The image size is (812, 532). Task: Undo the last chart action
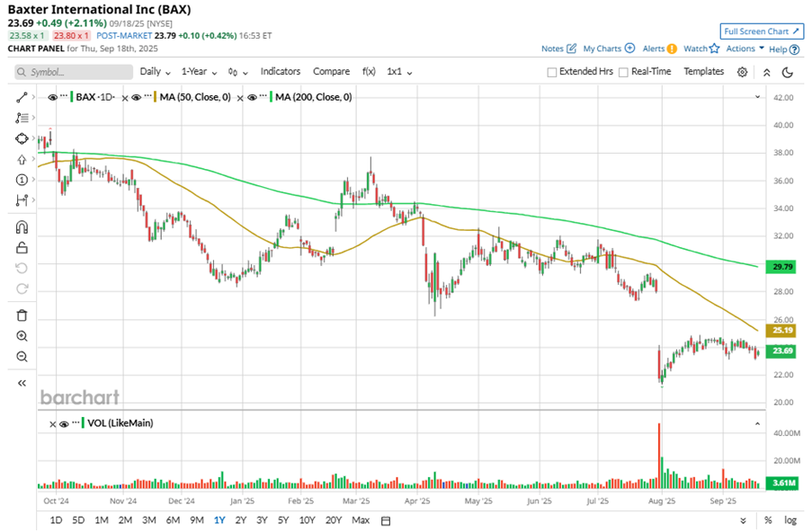(22, 268)
